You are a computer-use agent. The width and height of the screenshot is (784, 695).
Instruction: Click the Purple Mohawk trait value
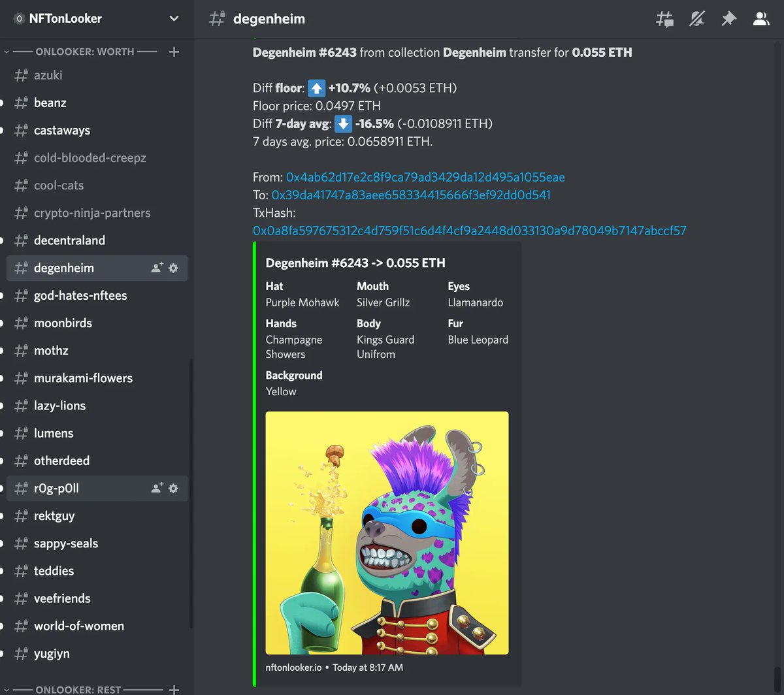tap(302, 302)
